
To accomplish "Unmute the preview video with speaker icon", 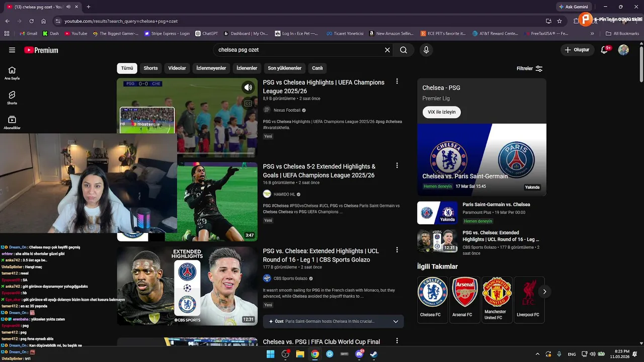I will tap(248, 87).
